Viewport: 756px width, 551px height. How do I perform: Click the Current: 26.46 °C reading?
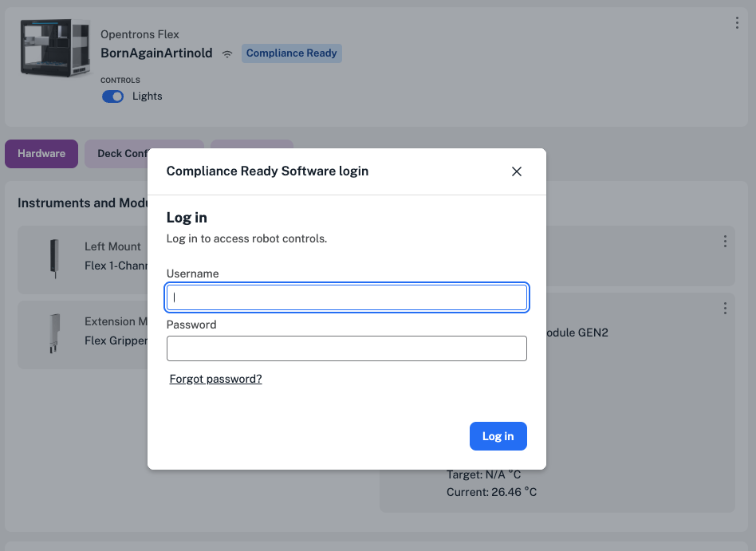pos(491,492)
